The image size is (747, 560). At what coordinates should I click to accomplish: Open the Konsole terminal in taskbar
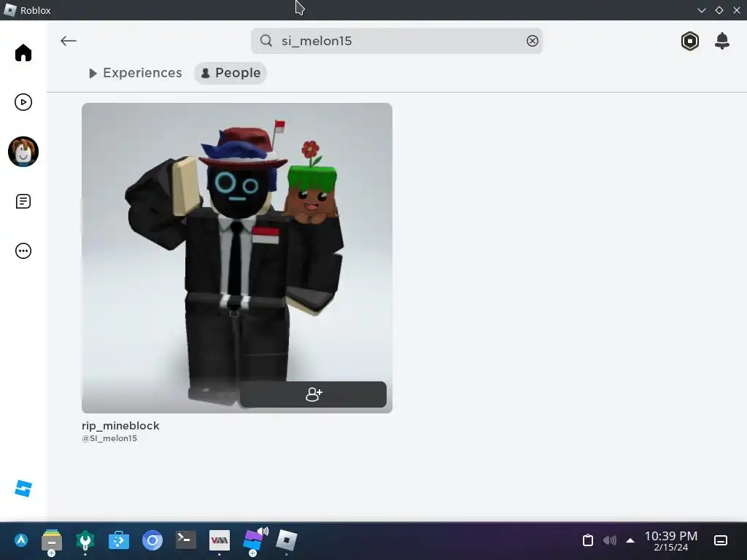[x=186, y=540]
